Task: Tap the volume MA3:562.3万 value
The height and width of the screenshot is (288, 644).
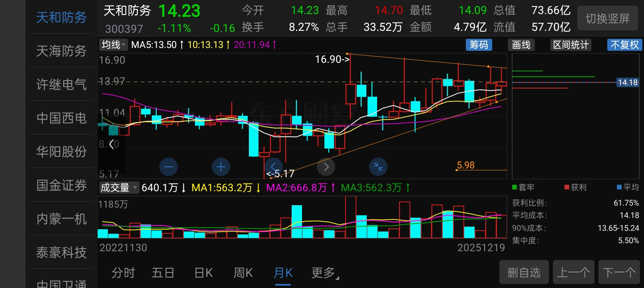Action: [376, 188]
